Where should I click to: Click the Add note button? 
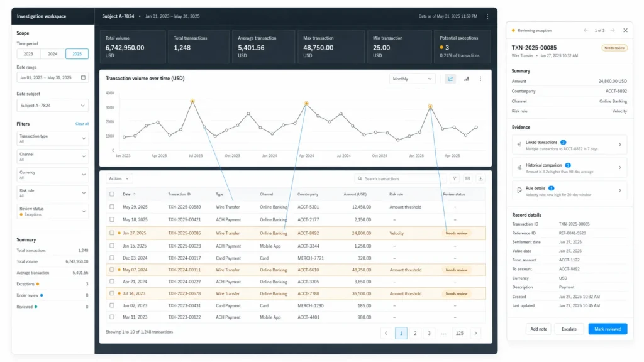coord(538,329)
